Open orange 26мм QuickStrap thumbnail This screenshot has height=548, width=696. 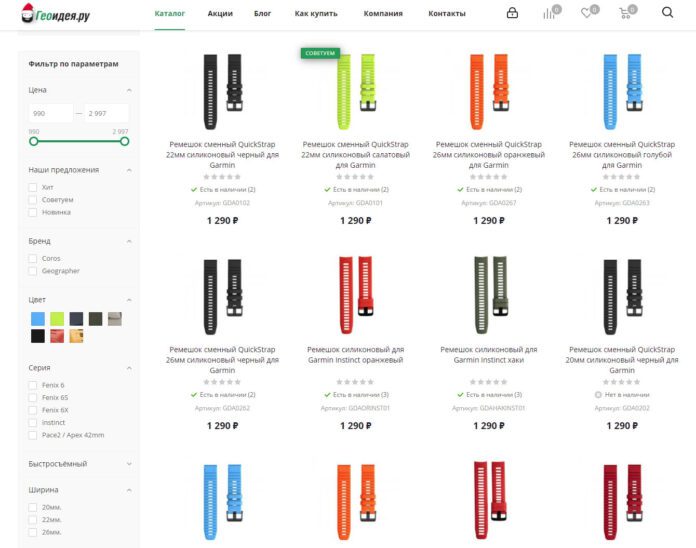click(489, 91)
